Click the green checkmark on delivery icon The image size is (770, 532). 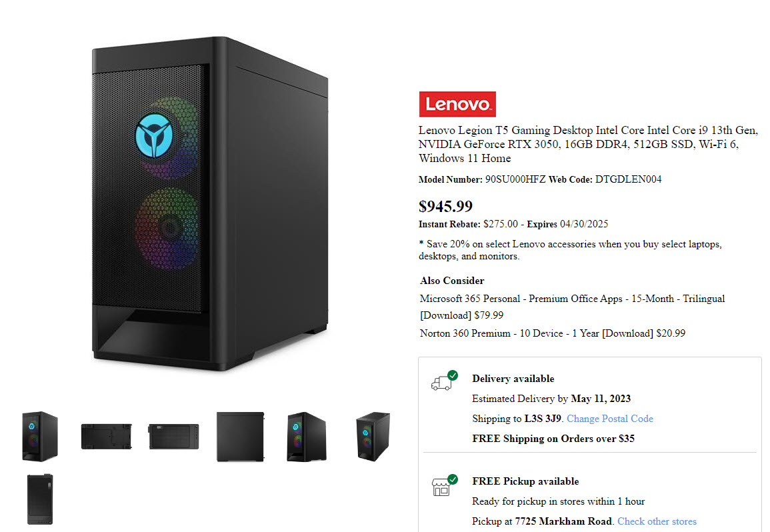[453, 375]
